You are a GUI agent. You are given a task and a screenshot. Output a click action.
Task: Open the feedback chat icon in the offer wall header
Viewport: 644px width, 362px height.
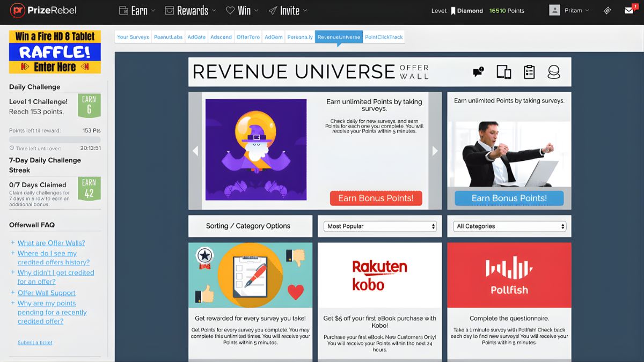coord(477,71)
